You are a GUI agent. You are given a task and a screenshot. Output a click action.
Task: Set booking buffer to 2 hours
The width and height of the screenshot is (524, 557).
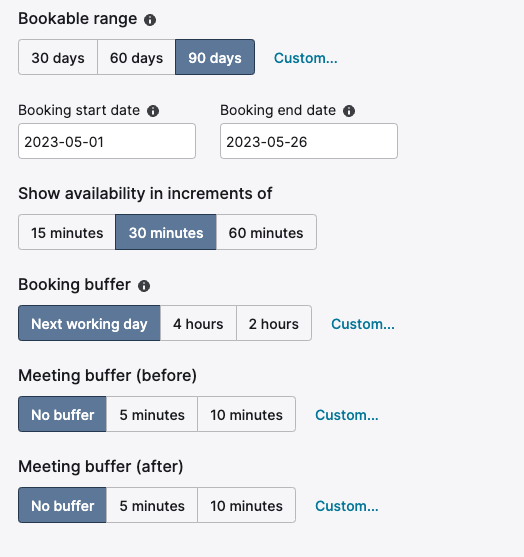(274, 323)
